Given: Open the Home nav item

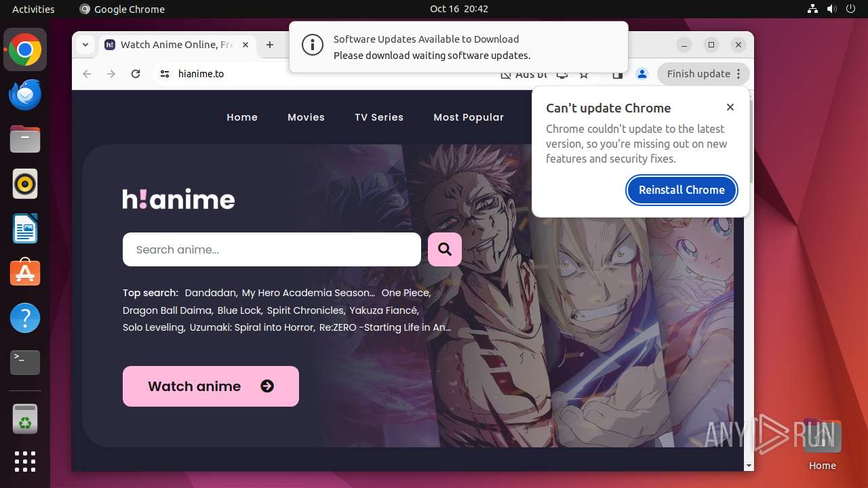Looking at the screenshot, I should (242, 117).
